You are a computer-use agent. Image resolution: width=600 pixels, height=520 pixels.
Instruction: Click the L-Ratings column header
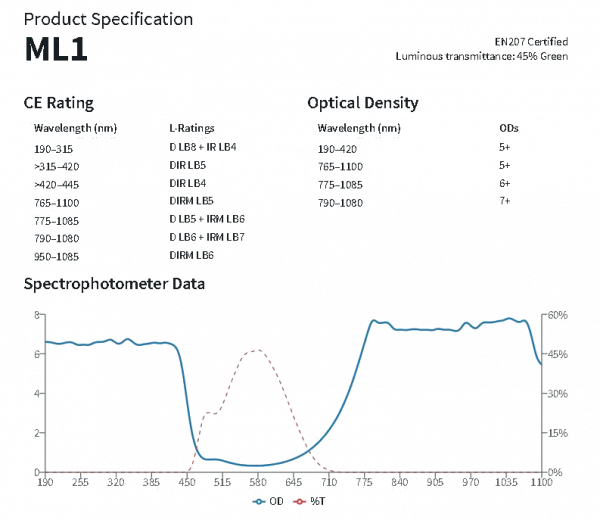pos(192,128)
